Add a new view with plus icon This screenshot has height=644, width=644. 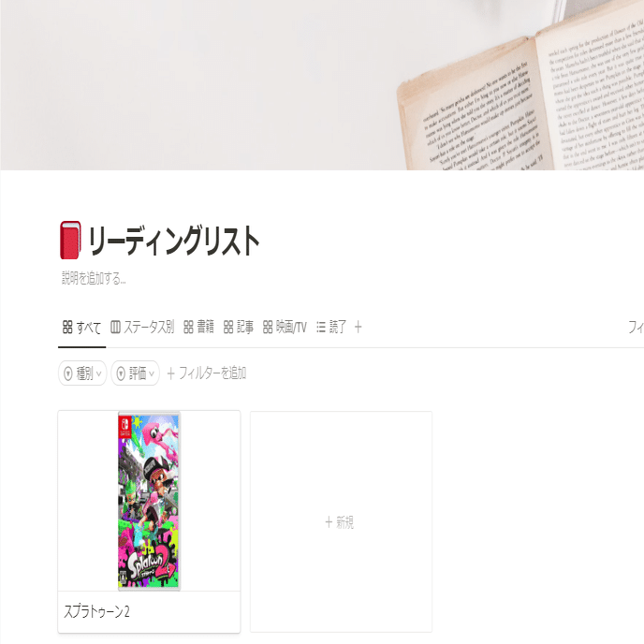(359, 328)
